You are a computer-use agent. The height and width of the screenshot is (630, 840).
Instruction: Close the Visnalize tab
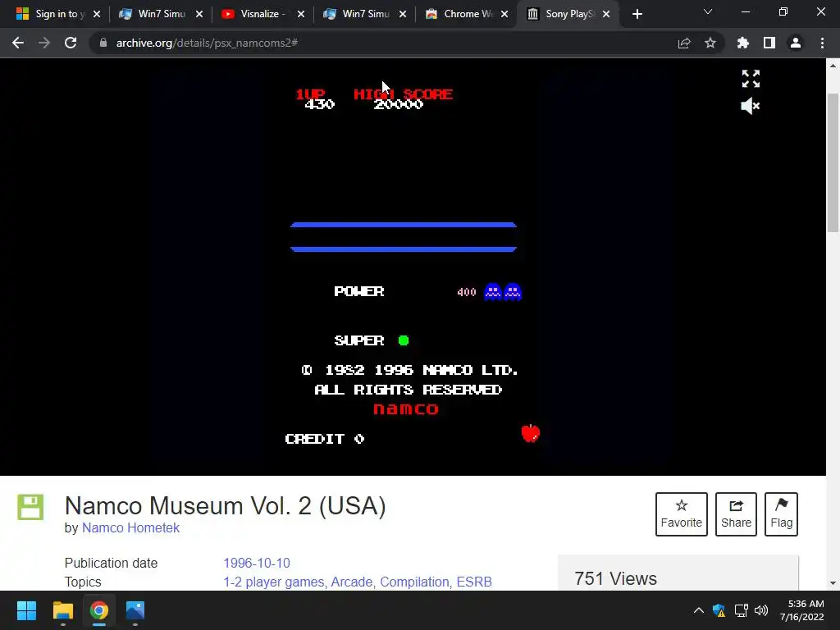[x=300, y=14]
